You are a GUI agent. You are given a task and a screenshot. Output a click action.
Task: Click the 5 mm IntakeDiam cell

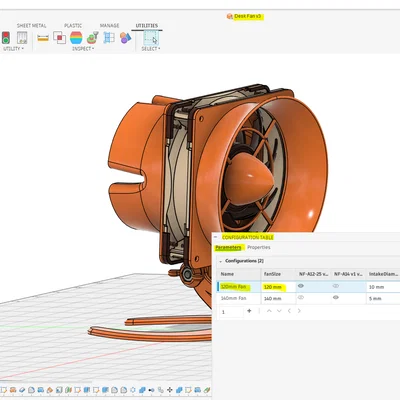tap(383, 298)
